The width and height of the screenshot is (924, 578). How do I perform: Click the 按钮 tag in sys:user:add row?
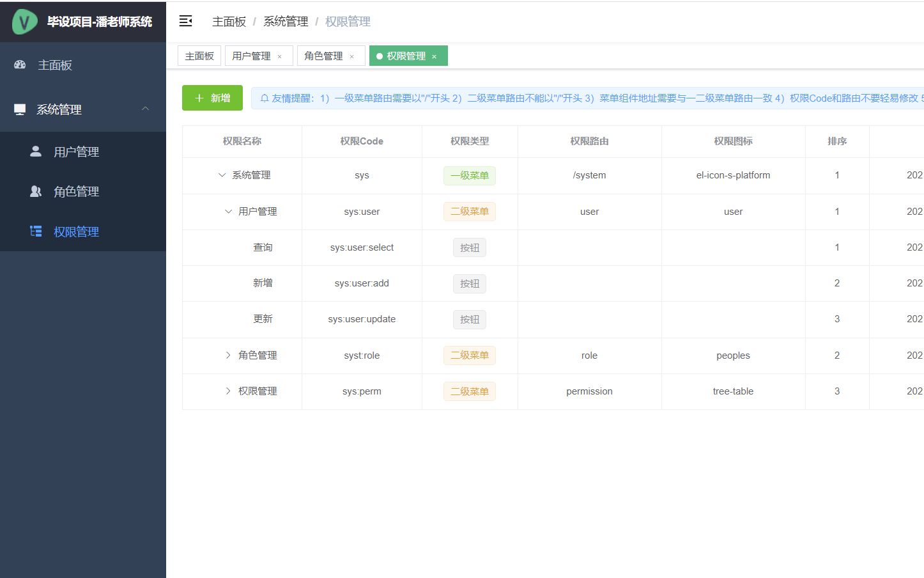[x=470, y=284]
